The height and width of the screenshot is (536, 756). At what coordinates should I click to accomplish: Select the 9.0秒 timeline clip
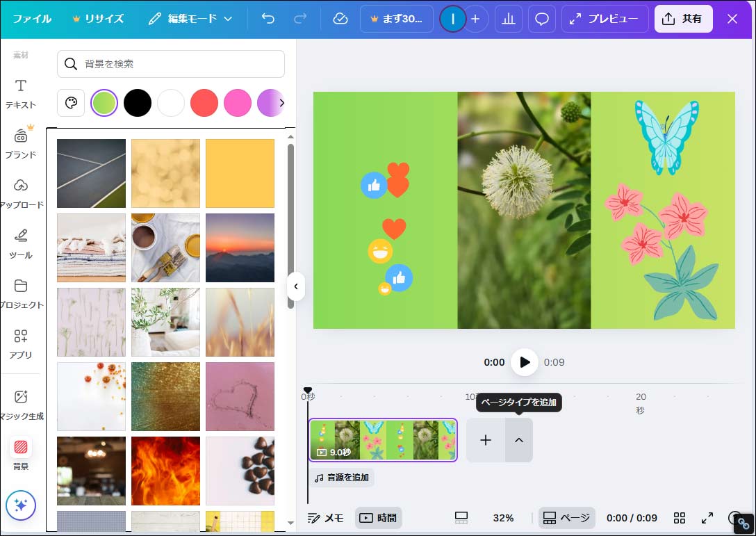(x=383, y=439)
